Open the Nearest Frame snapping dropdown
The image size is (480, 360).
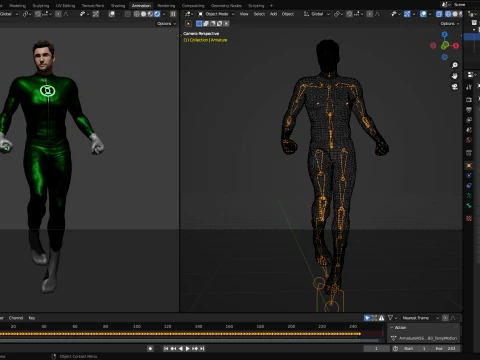point(420,318)
